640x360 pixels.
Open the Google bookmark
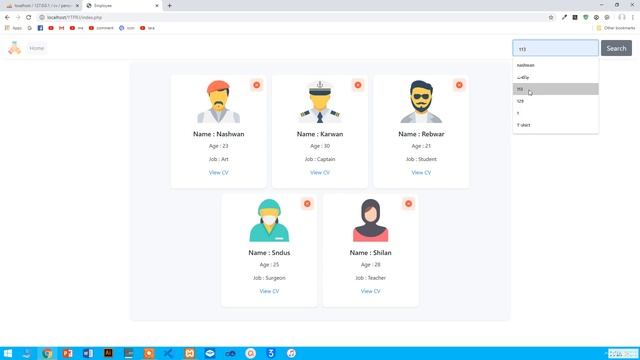[x=29, y=28]
